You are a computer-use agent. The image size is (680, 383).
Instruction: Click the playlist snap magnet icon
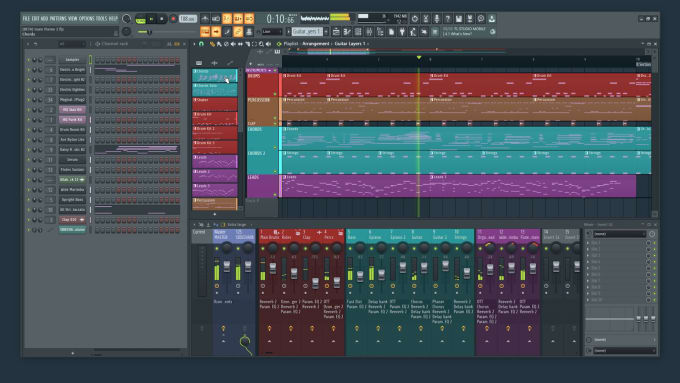pyautogui.click(x=201, y=44)
